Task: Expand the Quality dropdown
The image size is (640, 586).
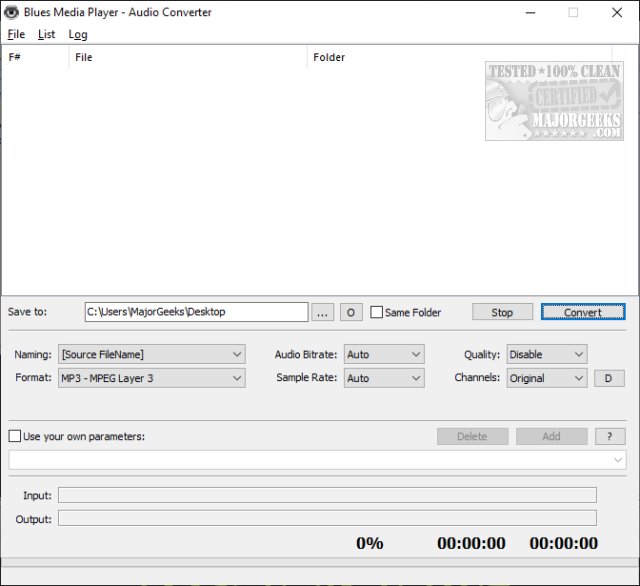Action: [x=547, y=354]
